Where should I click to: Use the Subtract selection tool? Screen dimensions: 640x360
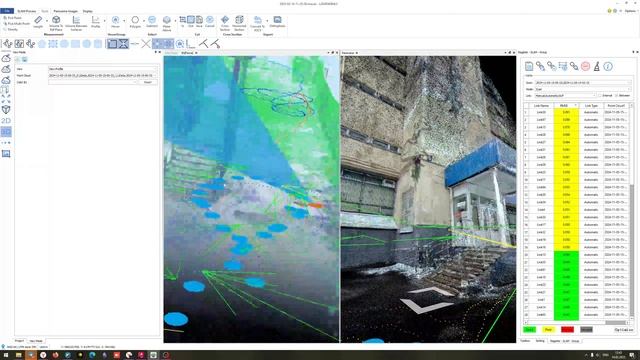152,22
